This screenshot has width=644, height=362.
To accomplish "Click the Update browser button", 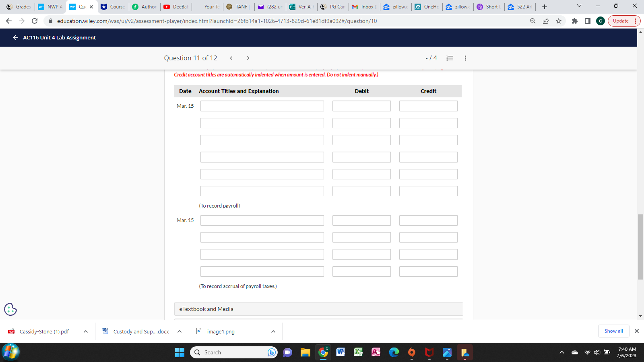I will click(x=620, y=21).
